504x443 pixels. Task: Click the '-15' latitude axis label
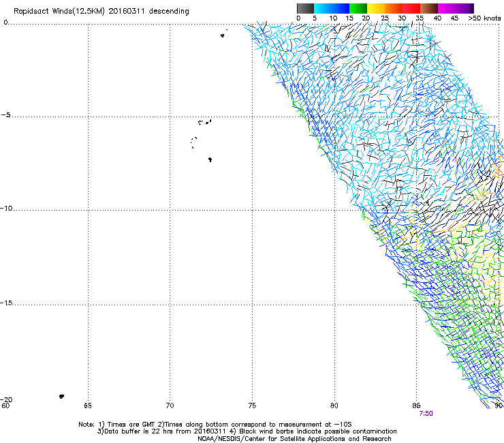click(x=6, y=303)
